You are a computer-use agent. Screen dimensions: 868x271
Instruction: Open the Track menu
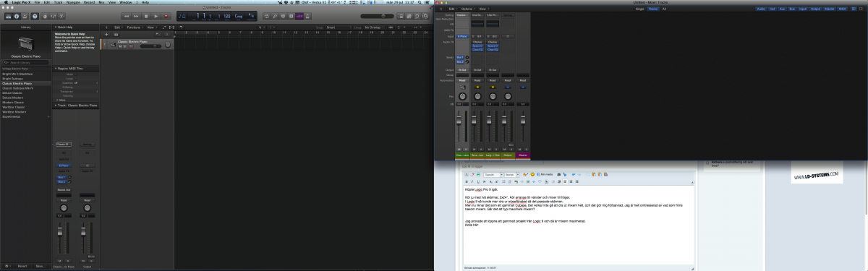coord(58,2)
